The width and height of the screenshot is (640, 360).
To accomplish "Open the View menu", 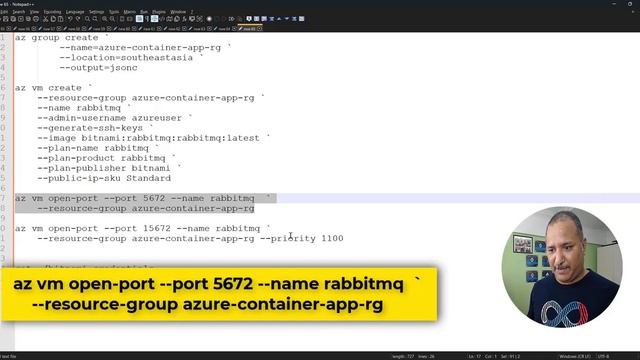I will tap(34, 12).
